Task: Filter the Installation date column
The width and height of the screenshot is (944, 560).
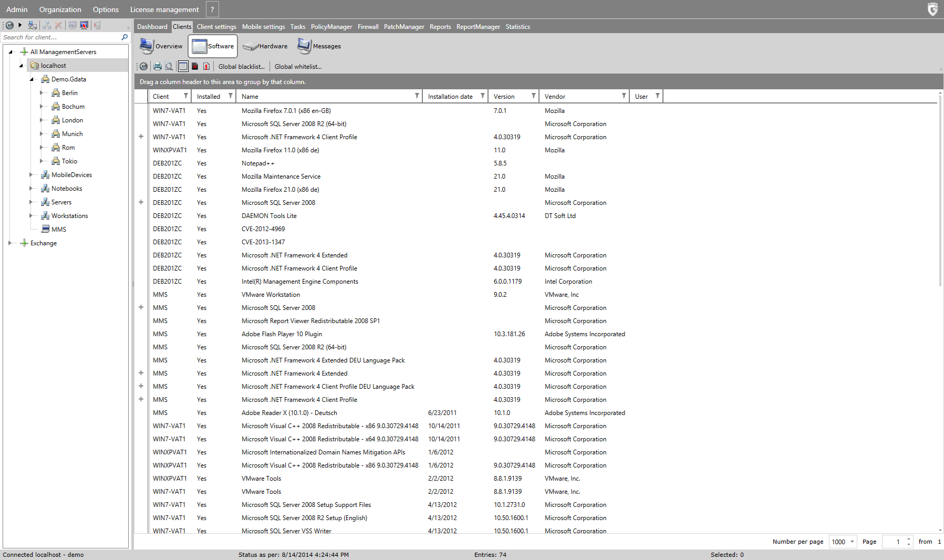Action: (482, 96)
